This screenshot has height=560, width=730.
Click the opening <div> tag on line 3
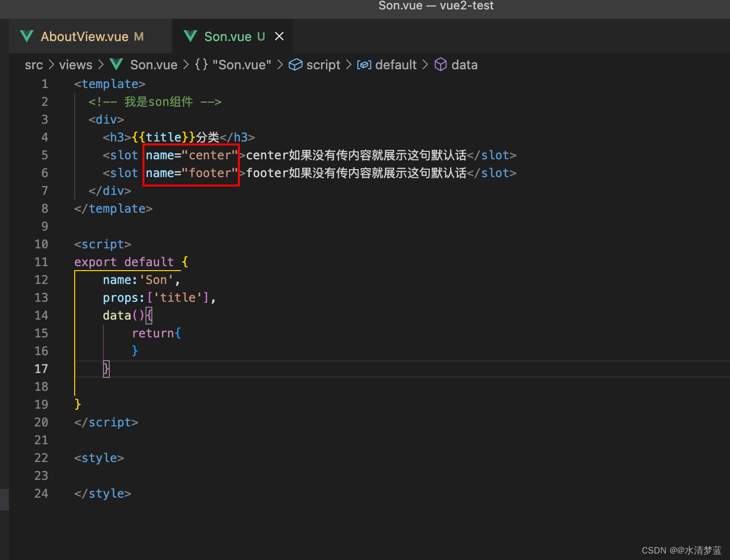coord(106,120)
